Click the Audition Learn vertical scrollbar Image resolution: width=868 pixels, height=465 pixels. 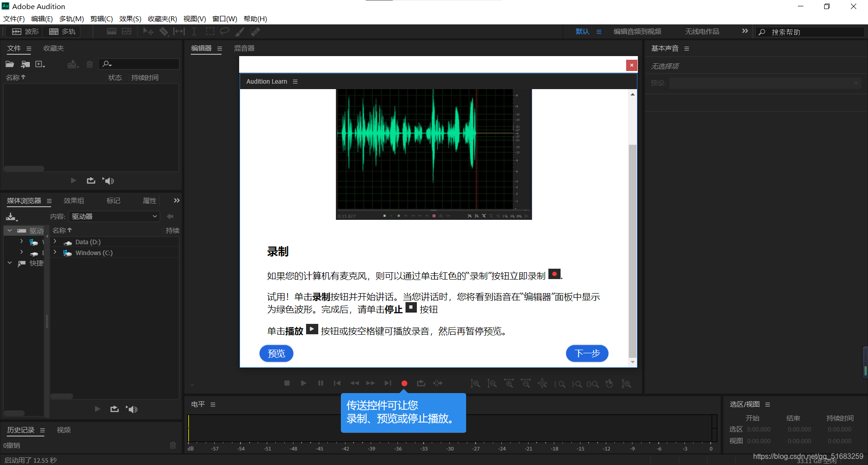[632, 251]
